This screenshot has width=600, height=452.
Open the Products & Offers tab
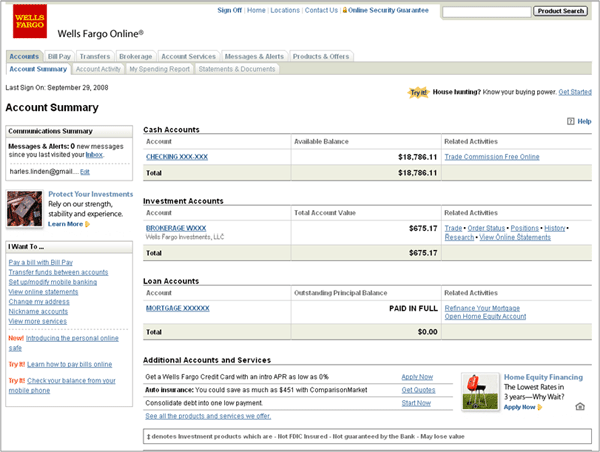321,56
